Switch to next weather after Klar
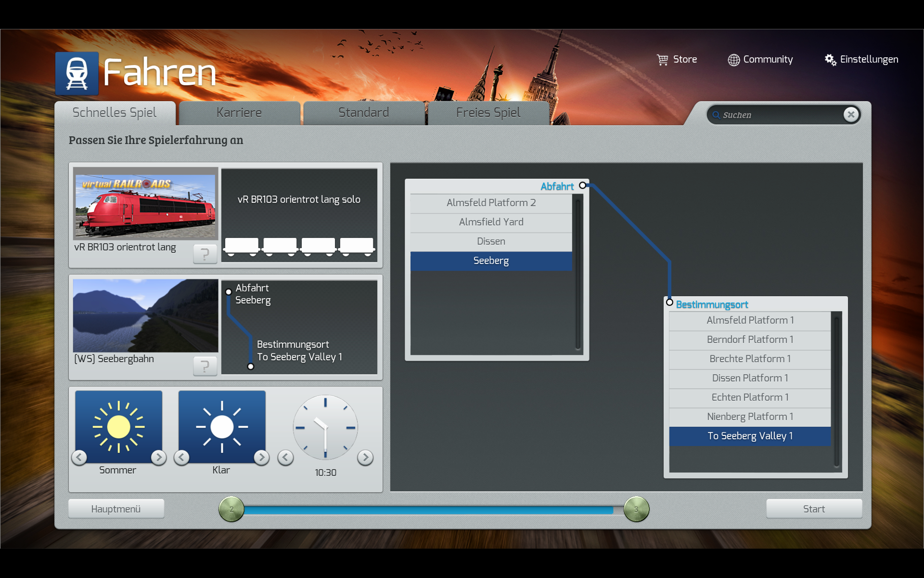This screenshot has width=924, height=578. tap(261, 457)
